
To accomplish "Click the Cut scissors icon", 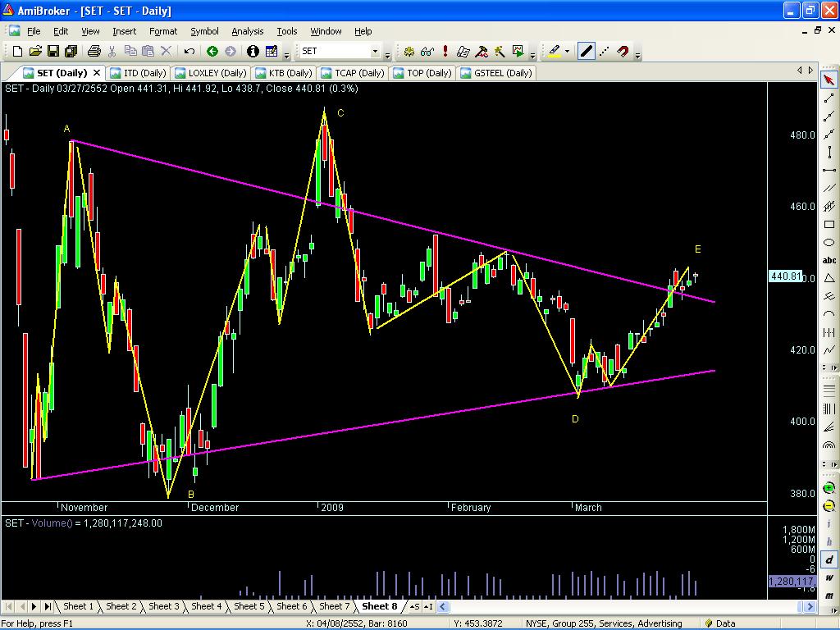I will coord(112,52).
